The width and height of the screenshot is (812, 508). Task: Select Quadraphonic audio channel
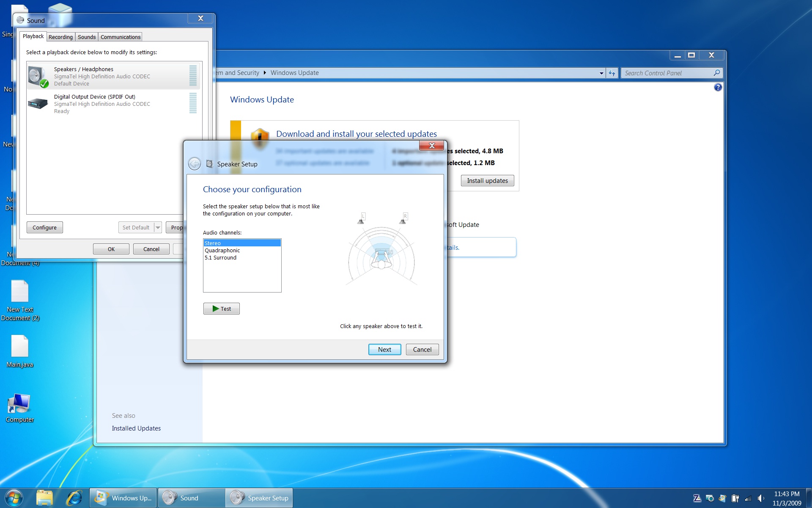pos(242,250)
